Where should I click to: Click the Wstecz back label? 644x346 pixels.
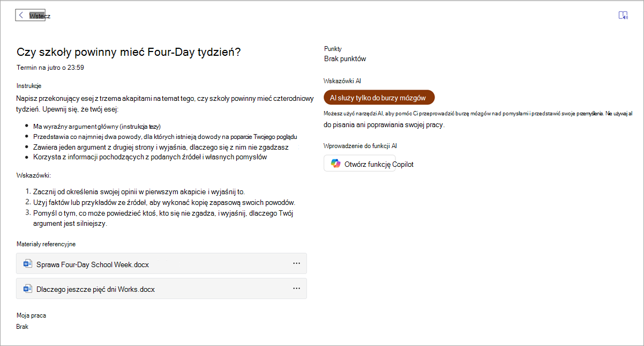[x=40, y=16]
